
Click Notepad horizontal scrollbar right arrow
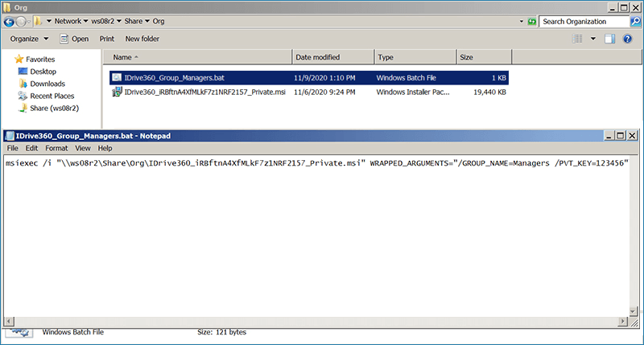click(x=623, y=322)
